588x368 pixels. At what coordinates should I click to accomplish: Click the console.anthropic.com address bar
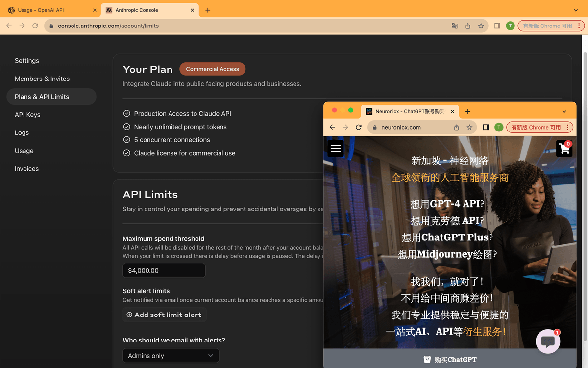pos(245,26)
